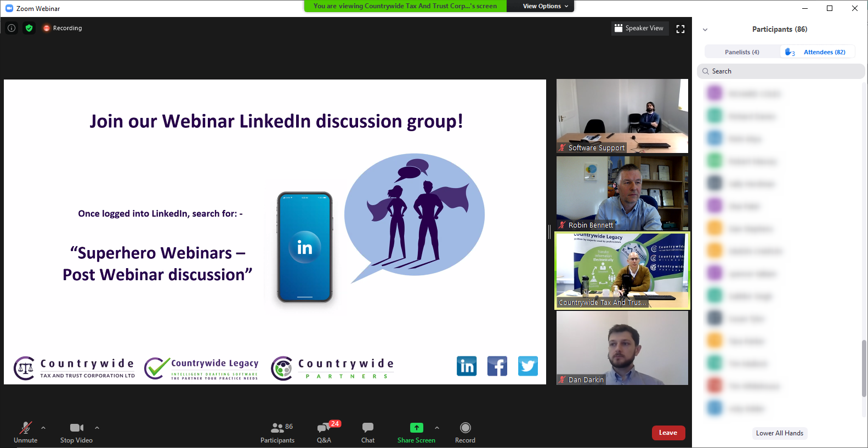Screen dimensions: 868x448
Task: Switch to Speaker View
Action: pyautogui.click(x=639, y=28)
